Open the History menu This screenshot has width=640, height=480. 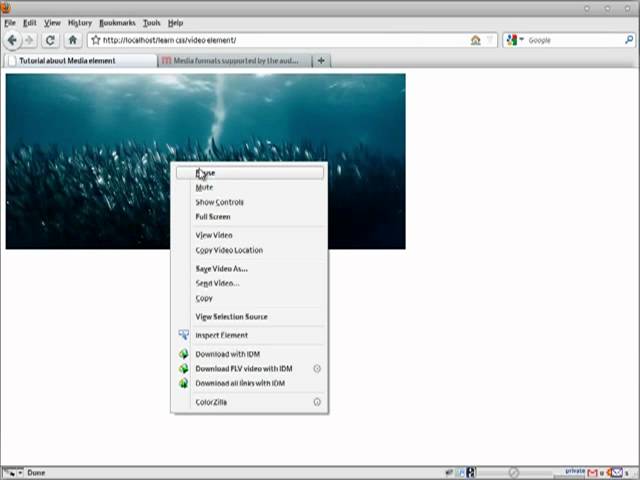tap(80, 23)
